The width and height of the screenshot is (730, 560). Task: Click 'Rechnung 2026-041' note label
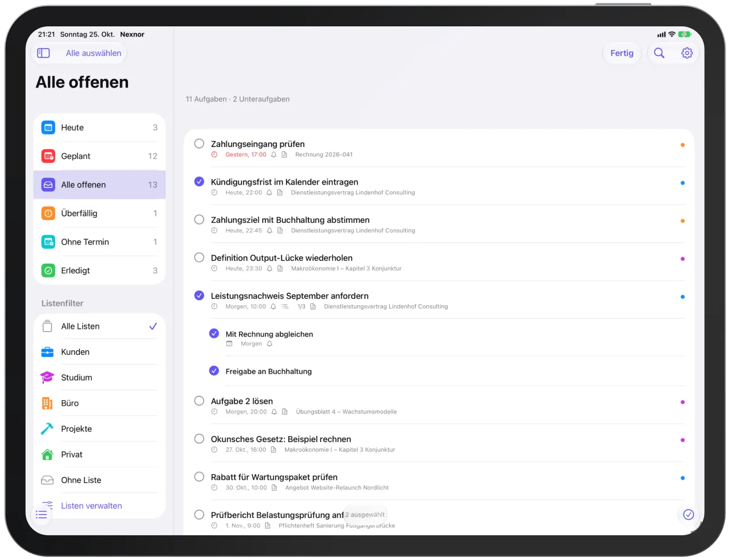point(324,155)
